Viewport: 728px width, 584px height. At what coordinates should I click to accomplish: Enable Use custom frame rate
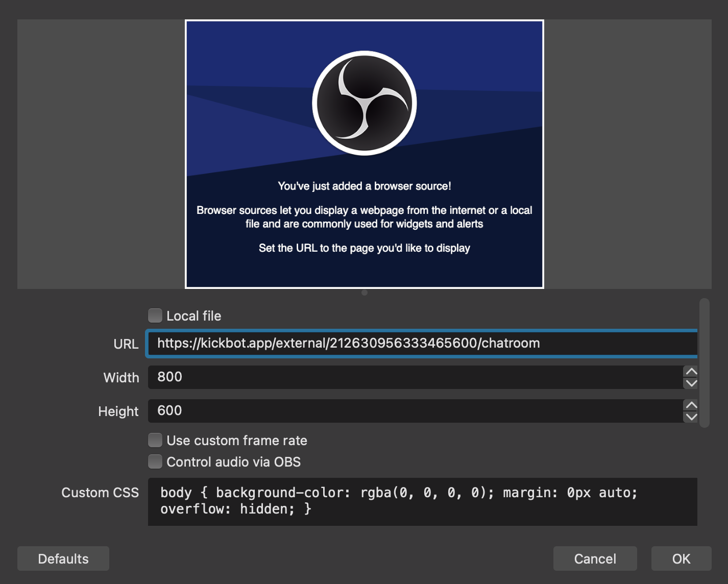[155, 440]
